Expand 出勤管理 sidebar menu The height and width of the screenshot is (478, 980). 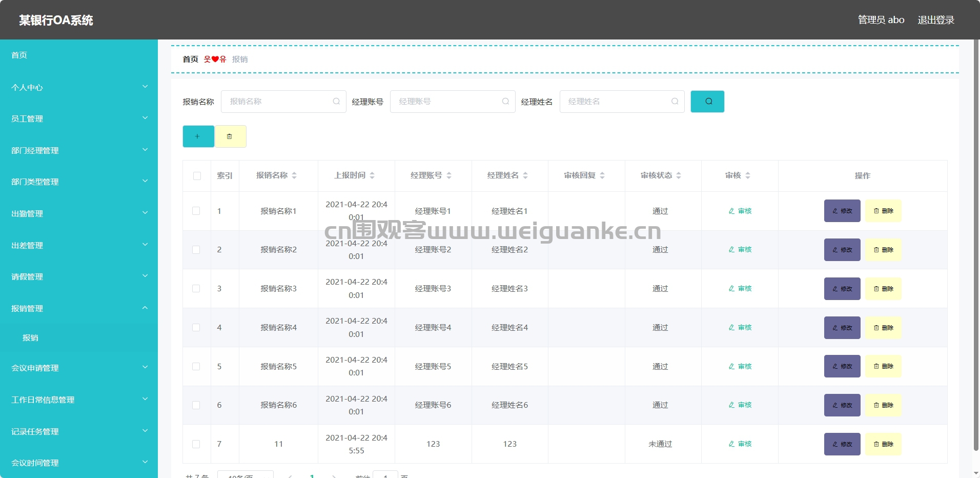[x=79, y=213]
